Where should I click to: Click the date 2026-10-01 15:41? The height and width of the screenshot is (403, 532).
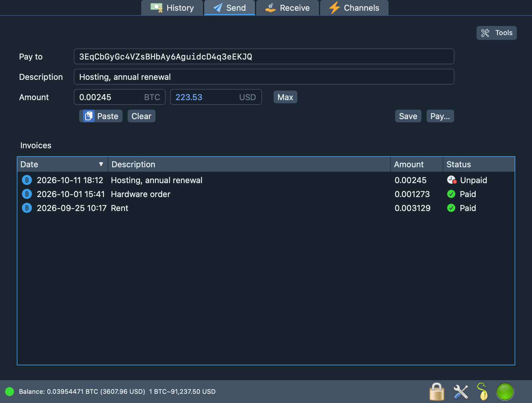pos(71,194)
